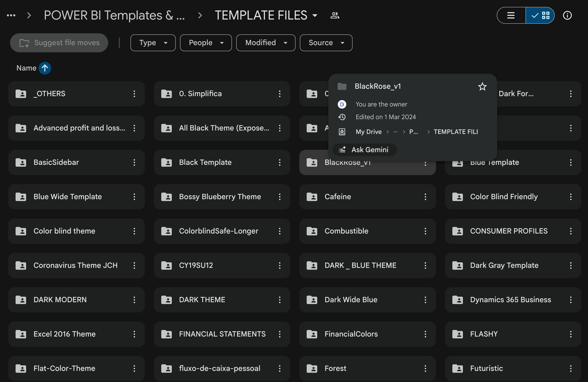
Task: Open more actions for CY19SU12 folder
Action: tap(280, 266)
